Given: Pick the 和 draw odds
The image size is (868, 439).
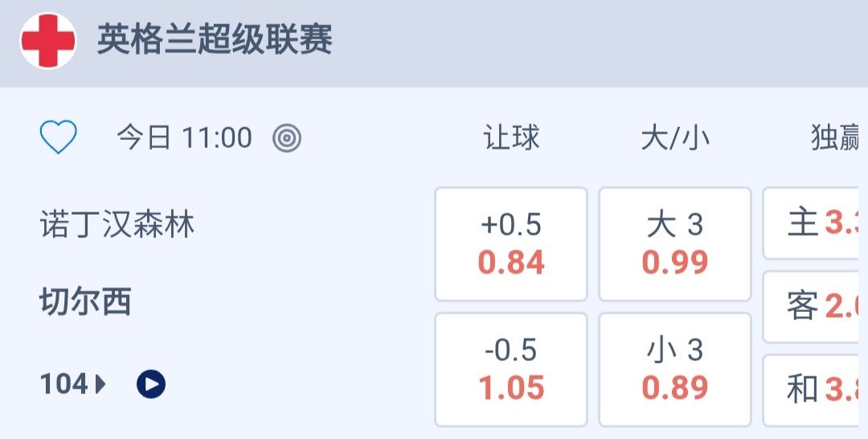Looking at the screenshot, I should click(815, 390).
